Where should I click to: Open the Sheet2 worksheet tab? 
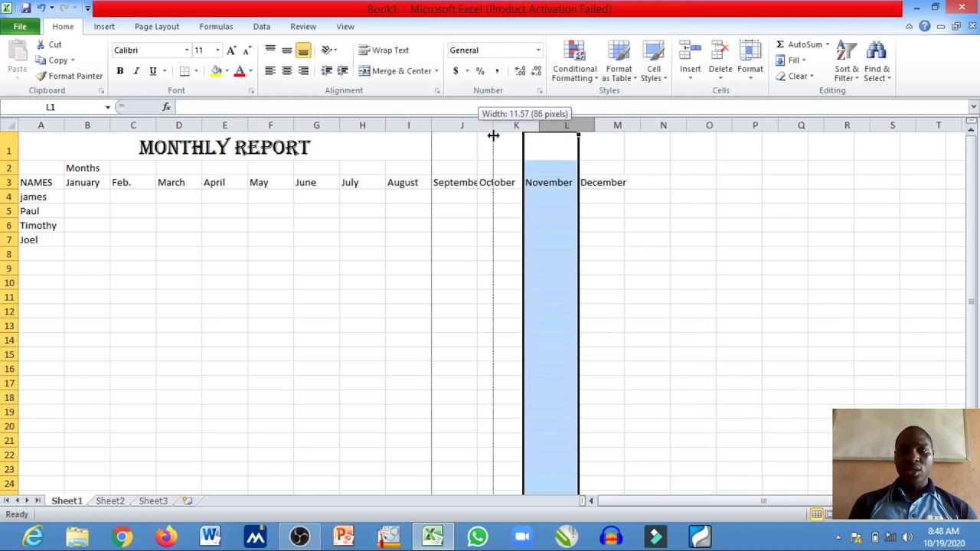tap(110, 500)
